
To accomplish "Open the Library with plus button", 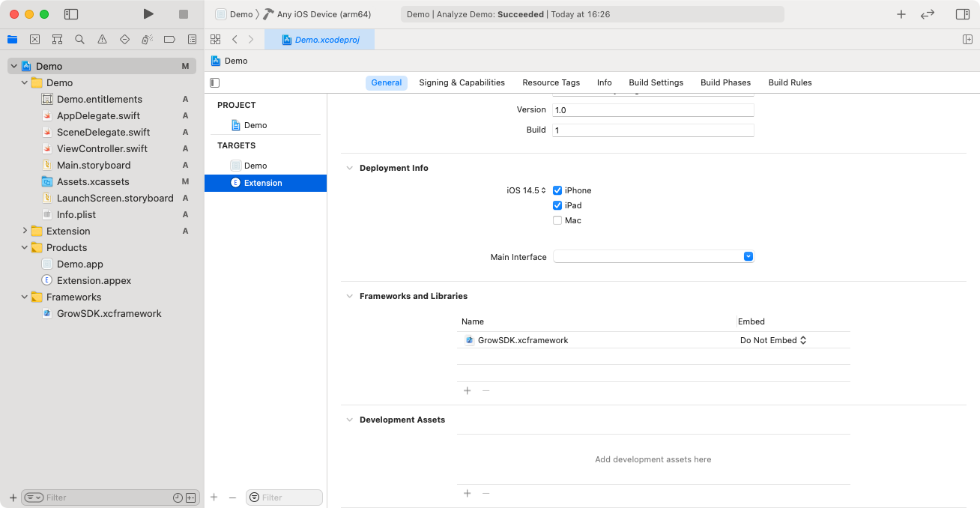I will point(901,14).
